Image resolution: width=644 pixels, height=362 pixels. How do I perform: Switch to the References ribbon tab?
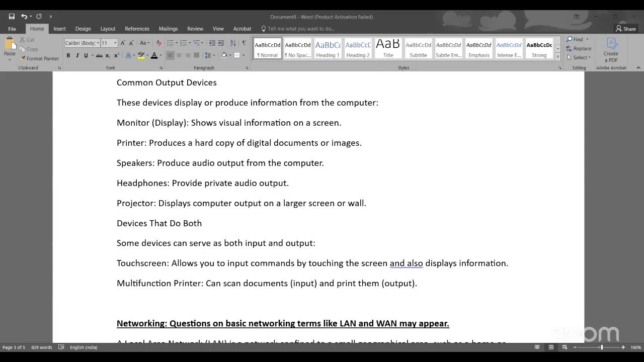(x=137, y=29)
